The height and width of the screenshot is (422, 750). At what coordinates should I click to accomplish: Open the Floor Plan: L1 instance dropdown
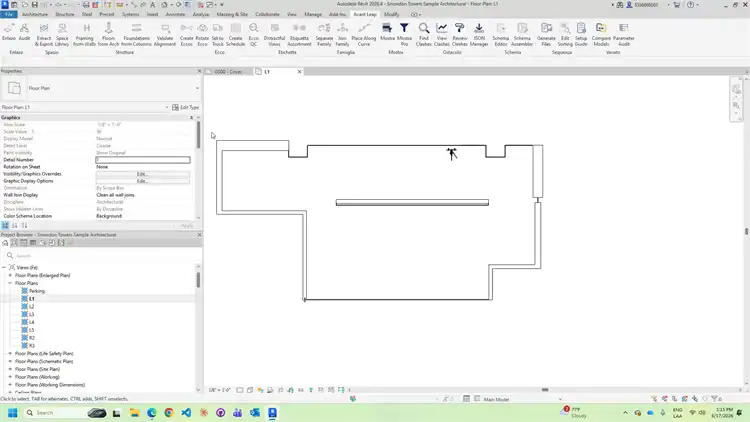tap(167, 107)
